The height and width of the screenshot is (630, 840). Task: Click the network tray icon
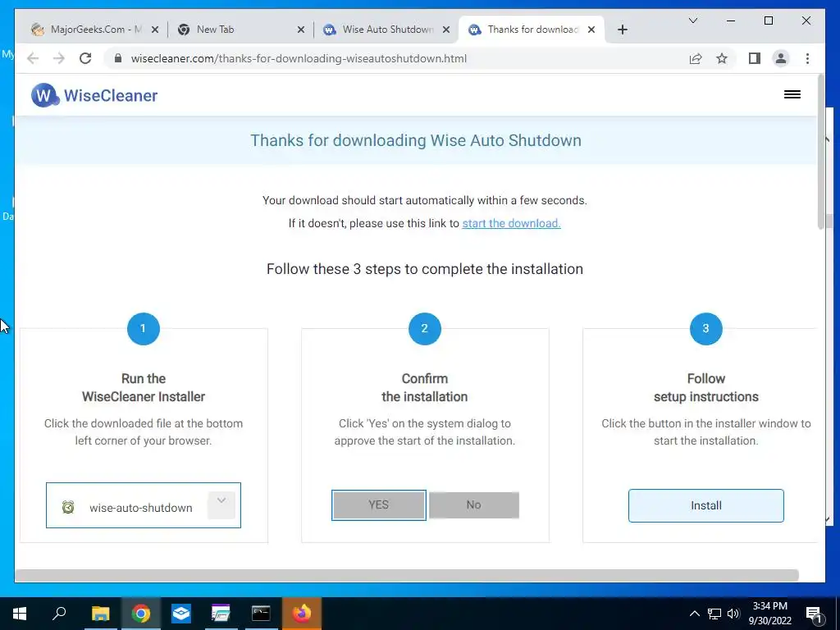click(x=714, y=614)
